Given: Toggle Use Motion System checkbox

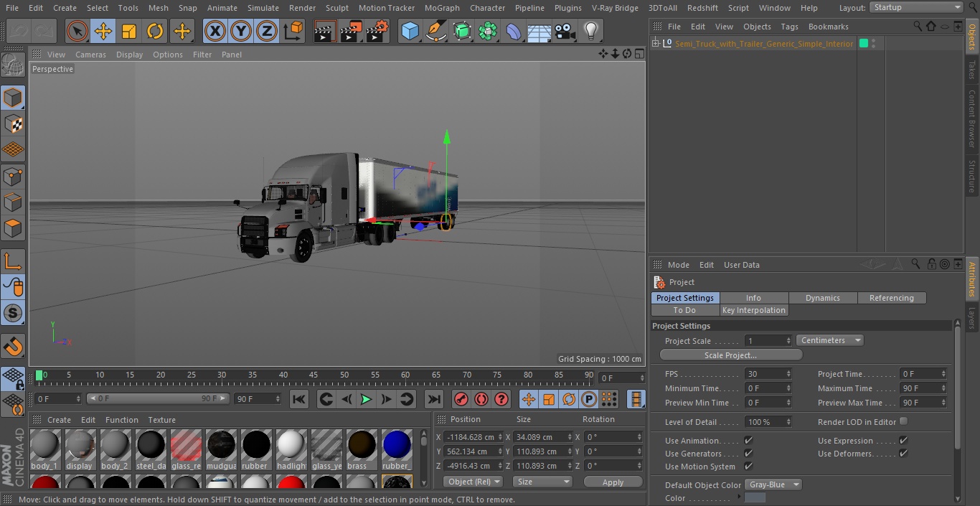Looking at the screenshot, I should [748, 466].
